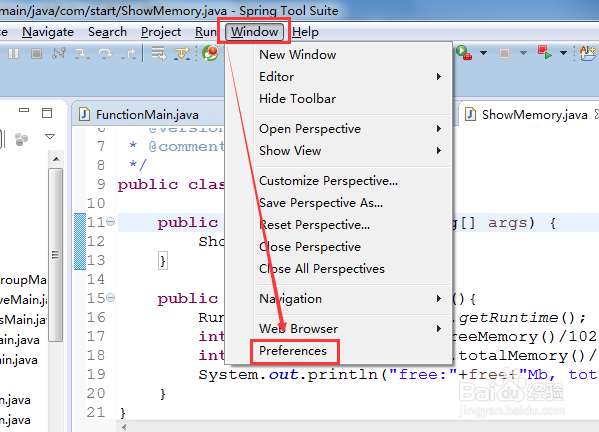Open the Navigate menu
Screen dimensions: 599x432
[48, 32]
